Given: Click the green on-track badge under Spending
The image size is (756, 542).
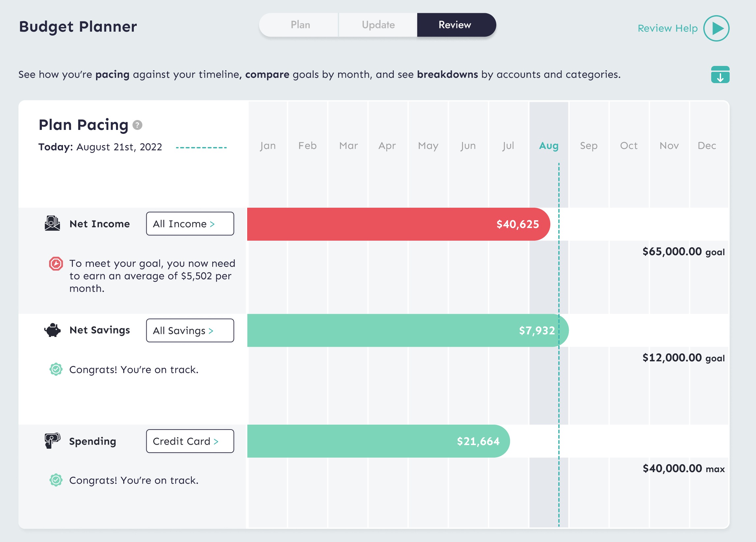Looking at the screenshot, I should [x=56, y=480].
